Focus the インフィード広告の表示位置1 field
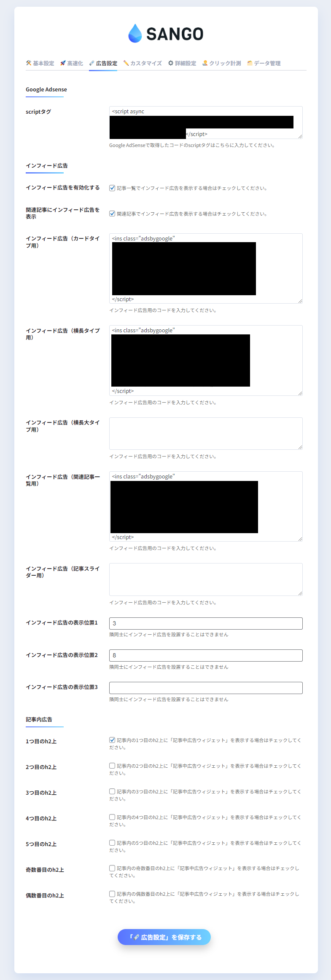The image size is (331, 980). (206, 623)
